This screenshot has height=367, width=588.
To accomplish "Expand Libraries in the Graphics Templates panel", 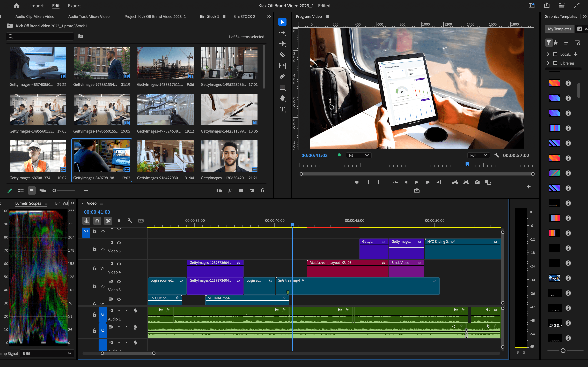I will click(x=548, y=63).
